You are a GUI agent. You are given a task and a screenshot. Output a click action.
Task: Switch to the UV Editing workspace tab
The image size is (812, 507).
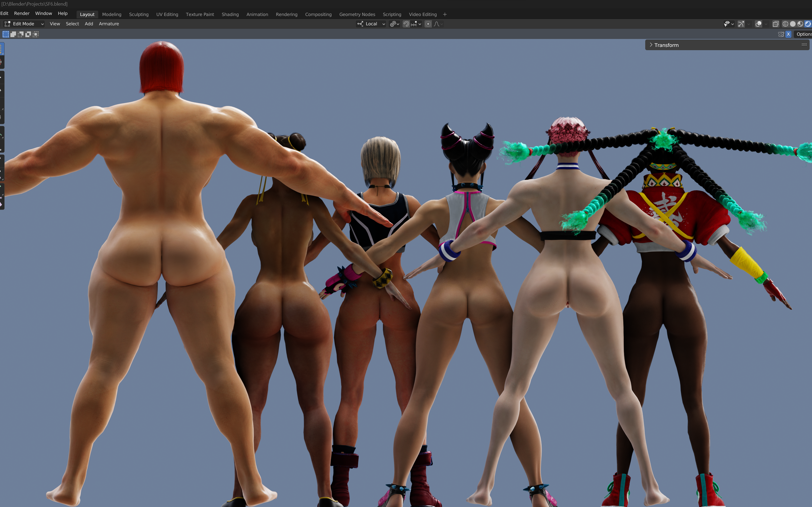(x=167, y=14)
